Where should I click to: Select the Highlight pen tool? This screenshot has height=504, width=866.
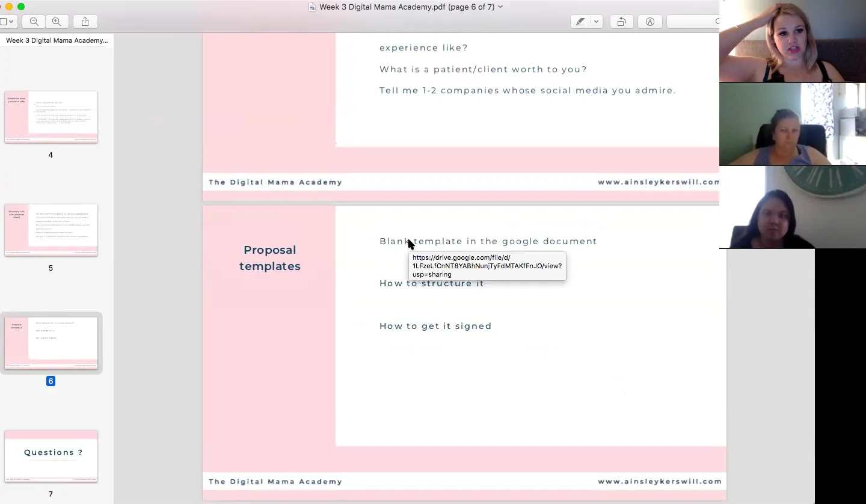580,22
